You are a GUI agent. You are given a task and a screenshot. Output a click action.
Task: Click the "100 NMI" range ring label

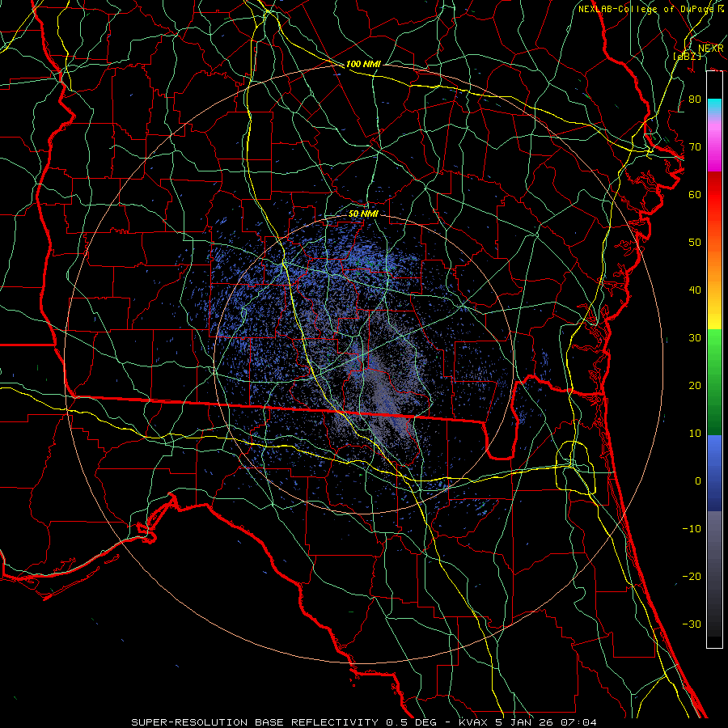(x=363, y=64)
